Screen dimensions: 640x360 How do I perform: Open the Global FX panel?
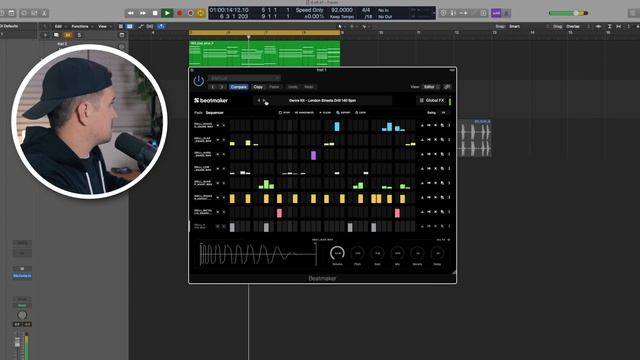coord(432,100)
